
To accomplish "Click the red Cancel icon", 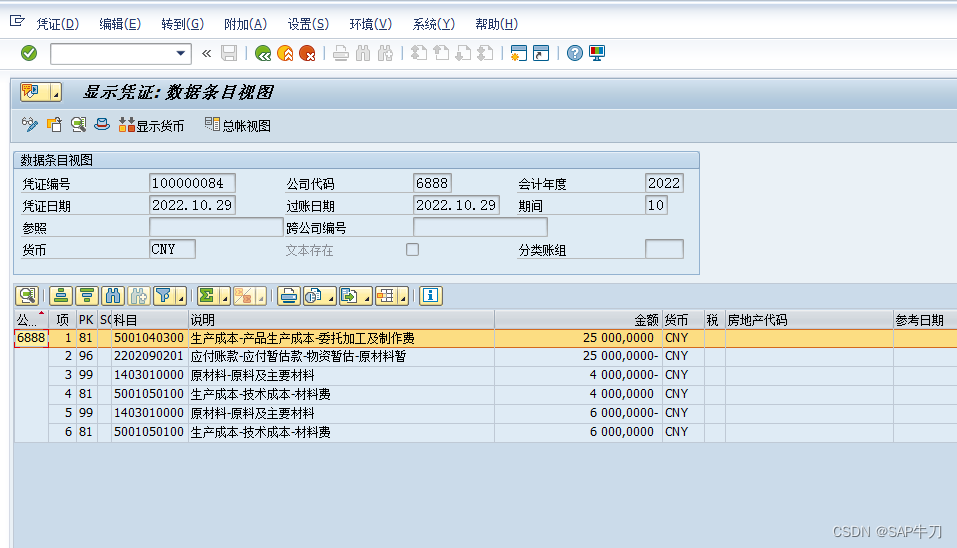I will pyautogui.click(x=307, y=53).
